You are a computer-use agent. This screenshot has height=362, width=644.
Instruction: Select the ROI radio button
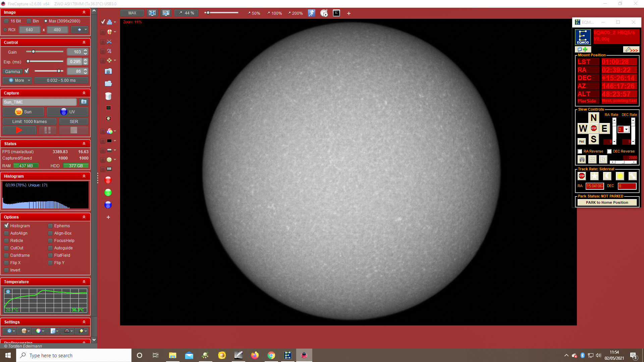(5, 30)
